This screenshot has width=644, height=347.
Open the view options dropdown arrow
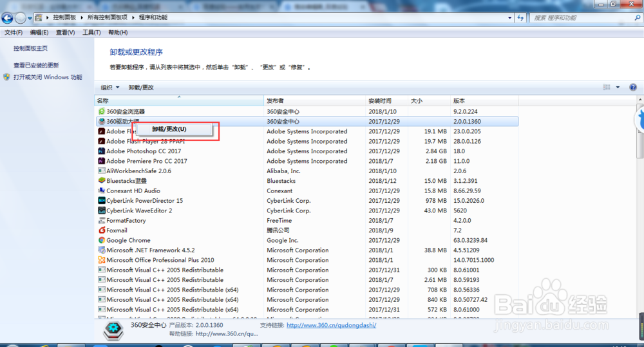tap(618, 87)
